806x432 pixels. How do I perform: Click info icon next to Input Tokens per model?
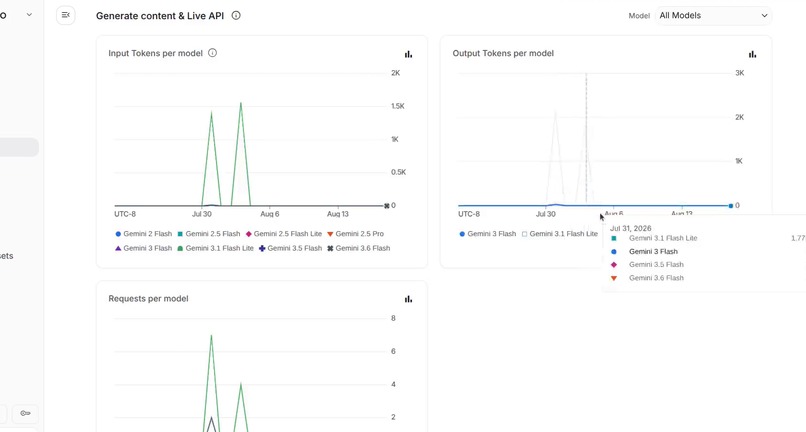[x=212, y=52]
